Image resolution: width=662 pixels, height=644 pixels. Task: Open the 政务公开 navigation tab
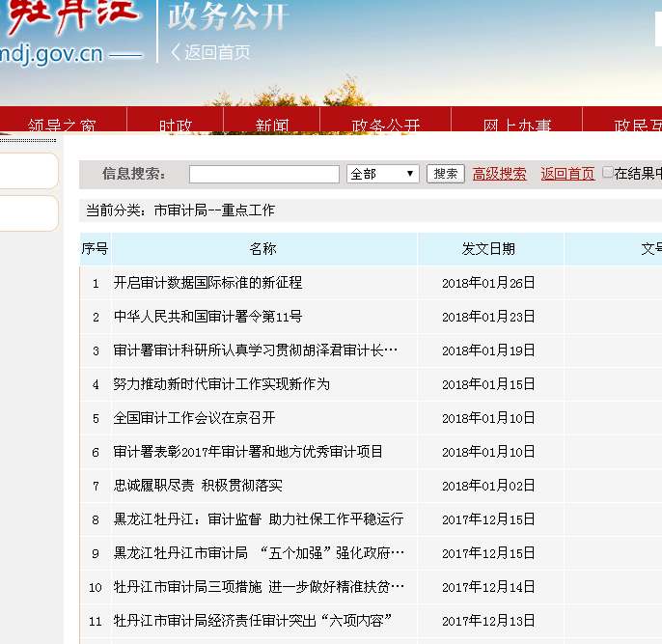click(x=386, y=126)
